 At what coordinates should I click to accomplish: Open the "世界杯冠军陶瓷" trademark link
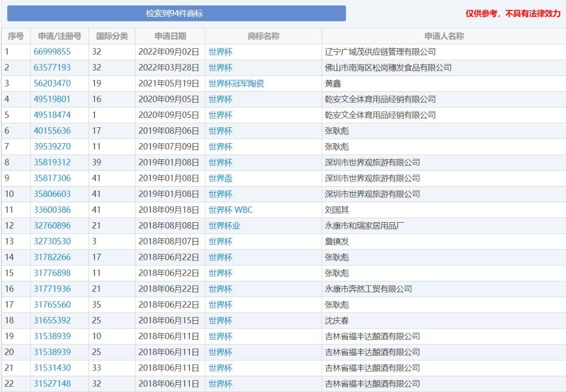(x=236, y=83)
